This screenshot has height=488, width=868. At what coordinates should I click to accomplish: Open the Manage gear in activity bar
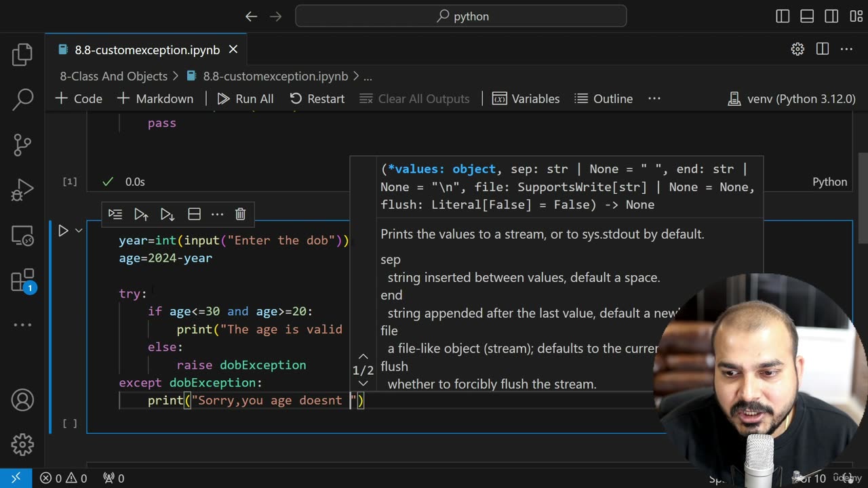click(x=22, y=445)
